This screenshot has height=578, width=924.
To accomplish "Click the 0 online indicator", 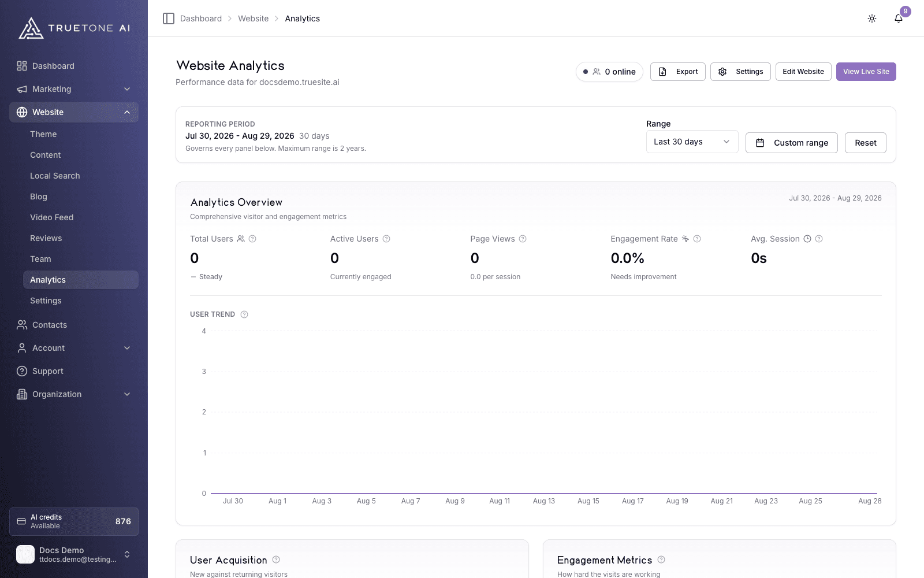I will tap(609, 72).
